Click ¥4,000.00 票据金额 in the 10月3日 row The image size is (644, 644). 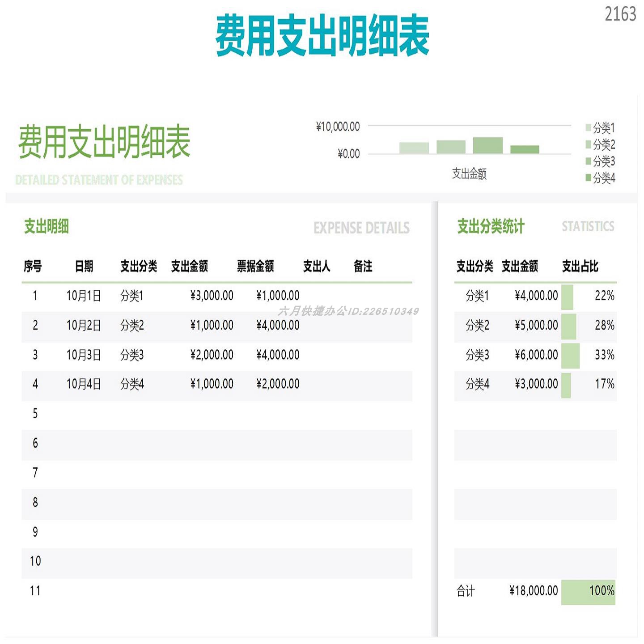tap(278, 355)
